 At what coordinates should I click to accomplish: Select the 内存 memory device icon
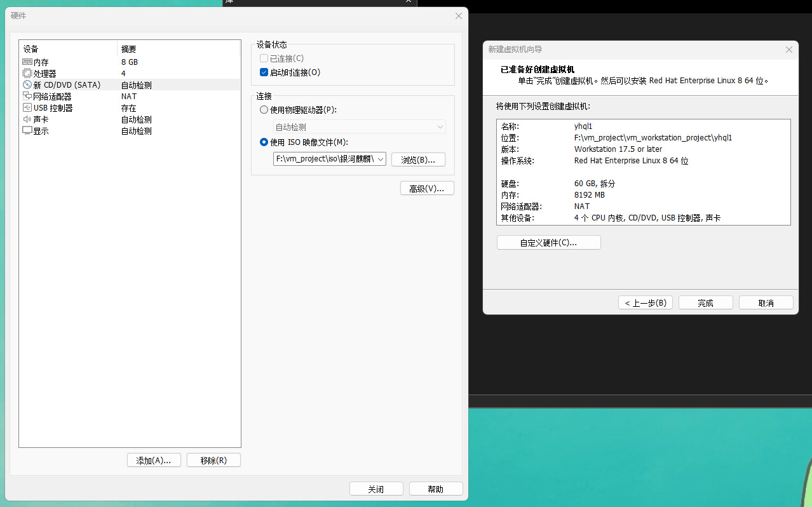click(x=27, y=62)
